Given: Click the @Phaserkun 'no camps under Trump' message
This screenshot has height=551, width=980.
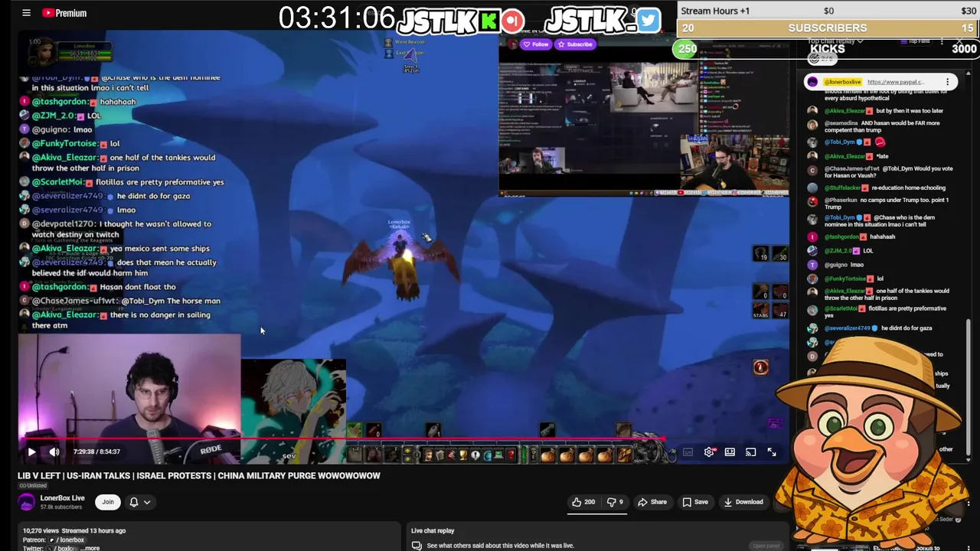Looking at the screenshot, I should [x=880, y=204].
